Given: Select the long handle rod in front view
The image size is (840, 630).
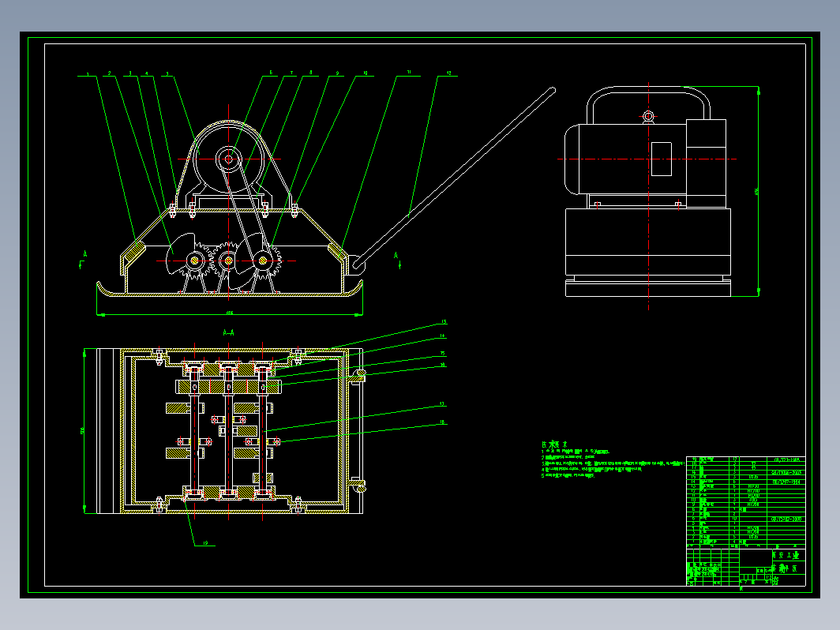Looking at the screenshot, I should point(456,178).
